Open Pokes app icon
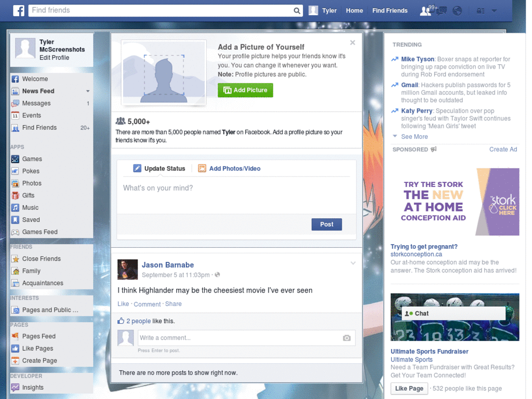Screen dimensions: 532x399 (15, 171)
